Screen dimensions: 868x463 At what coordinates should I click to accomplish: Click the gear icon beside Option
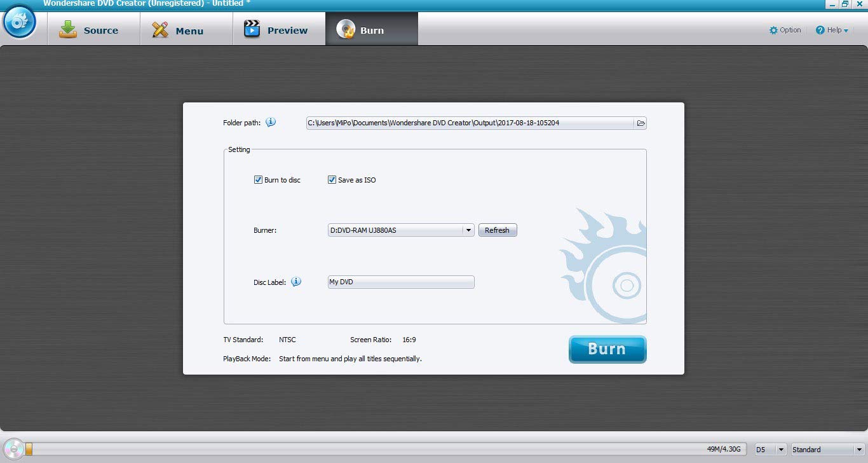coord(773,30)
